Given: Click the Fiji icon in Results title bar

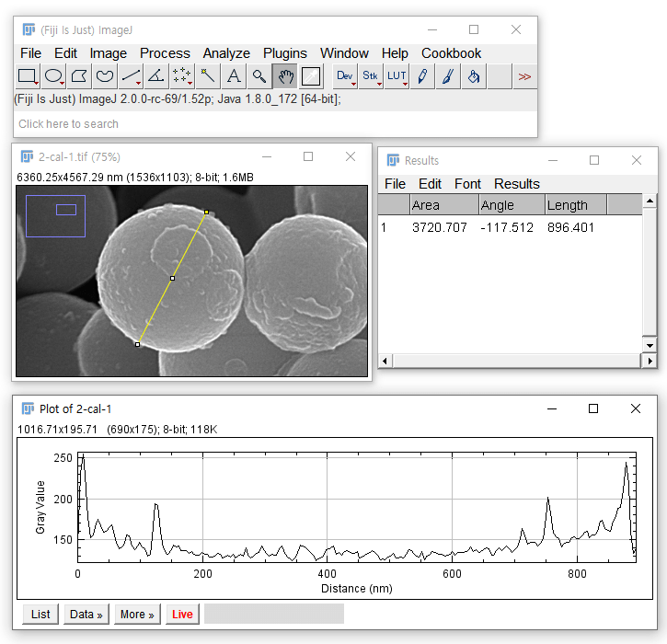Looking at the screenshot, I should pyautogui.click(x=393, y=160).
